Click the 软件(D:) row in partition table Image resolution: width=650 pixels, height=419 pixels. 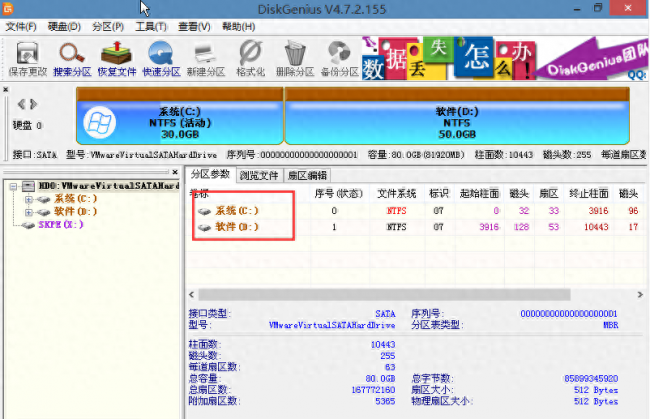(x=415, y=227)
